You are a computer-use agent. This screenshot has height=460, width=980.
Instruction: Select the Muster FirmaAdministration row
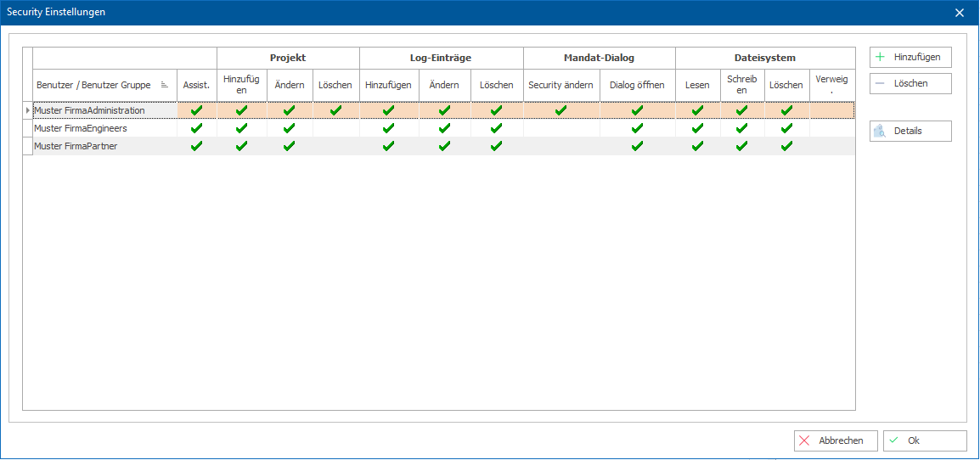point(444,110)
